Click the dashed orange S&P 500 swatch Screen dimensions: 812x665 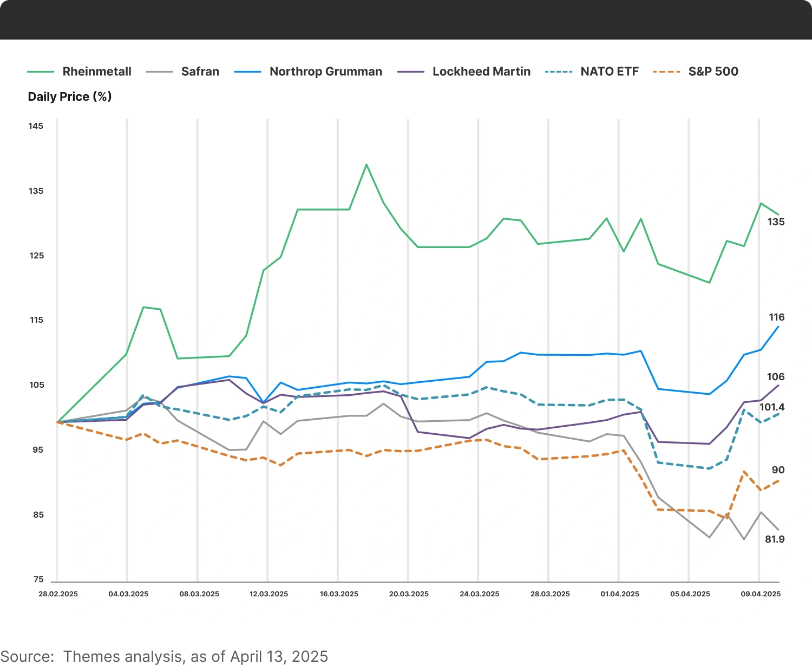click(667, 71)
